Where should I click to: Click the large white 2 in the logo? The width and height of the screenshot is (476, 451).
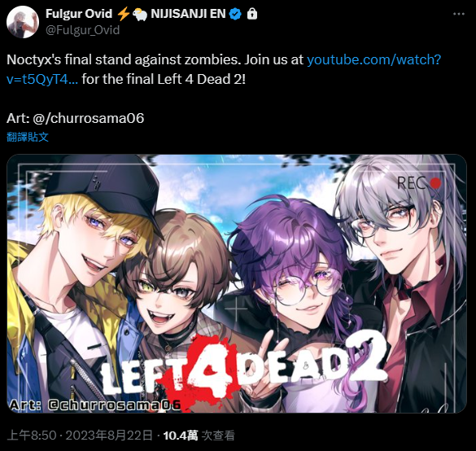click(x=365, y=357)
